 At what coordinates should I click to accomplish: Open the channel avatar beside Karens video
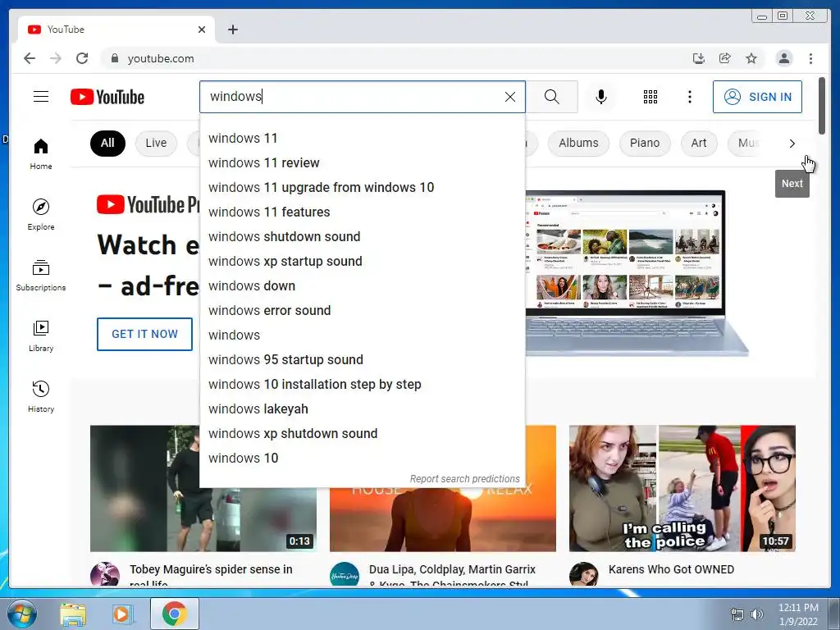point(583,575)
